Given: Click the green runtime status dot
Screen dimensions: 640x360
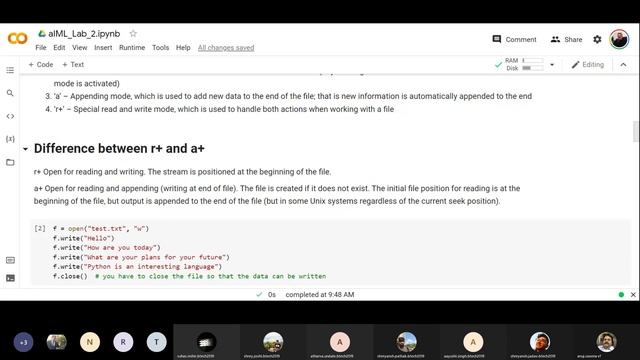Looking at the screenshot, I should pyautogui.click(x=621, y=295).
